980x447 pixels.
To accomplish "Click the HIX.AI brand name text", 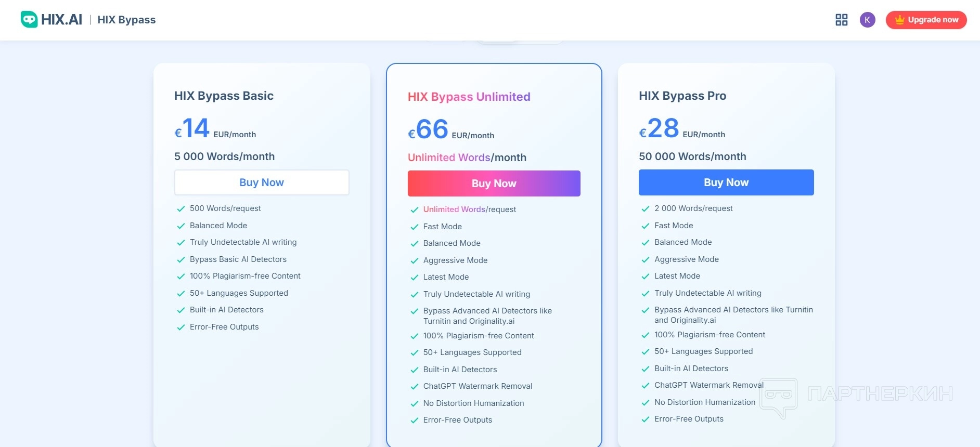I will coord(61,20).
